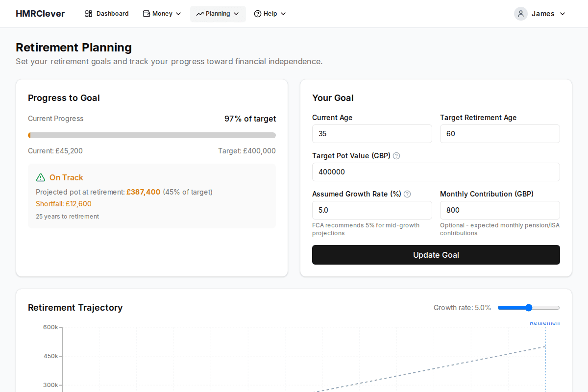Viewport: 588px width, 392px height.
Task: Select the Current Age field
Action: click(372, 134)
